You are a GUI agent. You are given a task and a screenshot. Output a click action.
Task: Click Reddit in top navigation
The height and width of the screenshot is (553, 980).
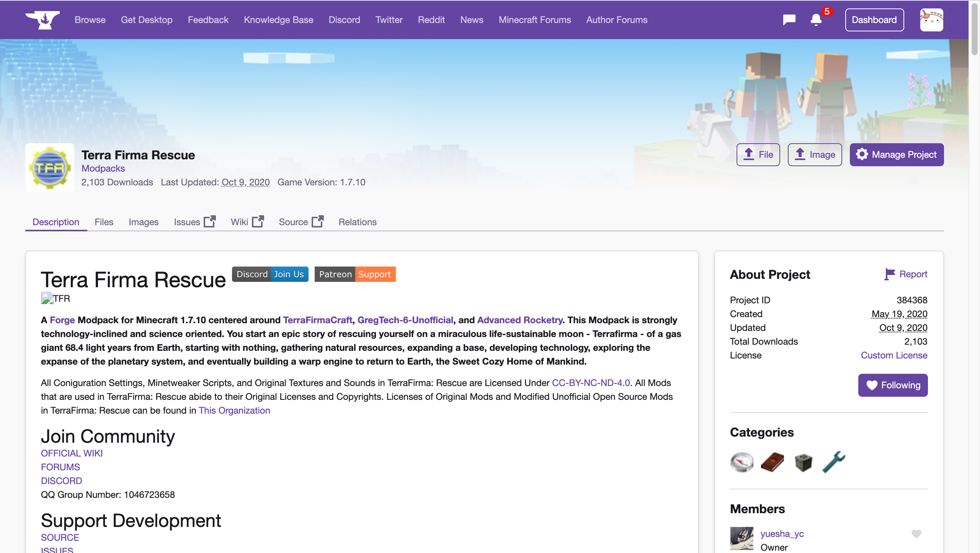tap(431, 20)
